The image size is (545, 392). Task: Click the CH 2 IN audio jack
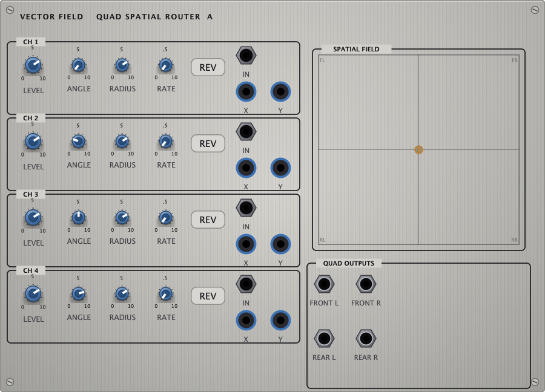[246, 132]
